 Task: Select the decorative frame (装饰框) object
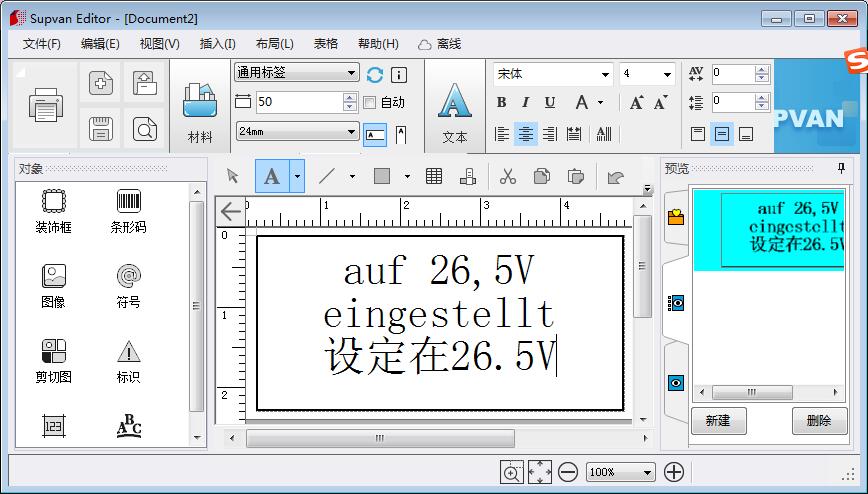[53, 208]
